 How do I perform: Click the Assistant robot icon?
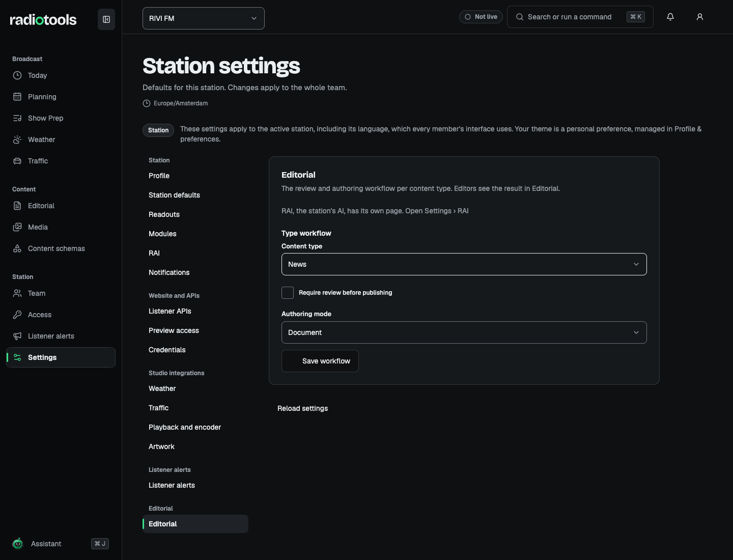point(18,544)
